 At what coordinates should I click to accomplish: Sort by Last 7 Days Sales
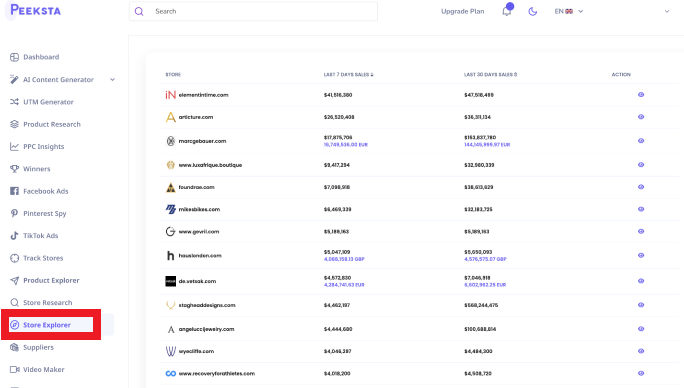(x=349, y=75)
